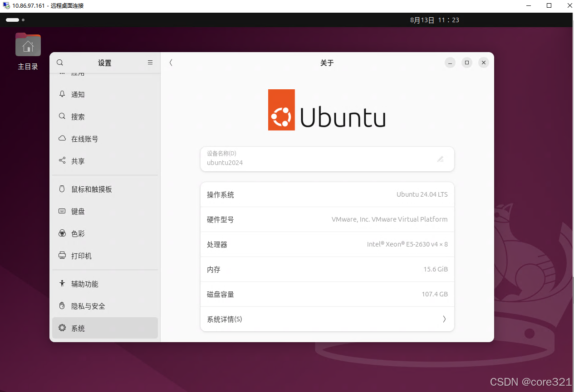The image size is (574, 392).
Task: Minimize the remote desktop connection window
Action: (x=529, y=5)
